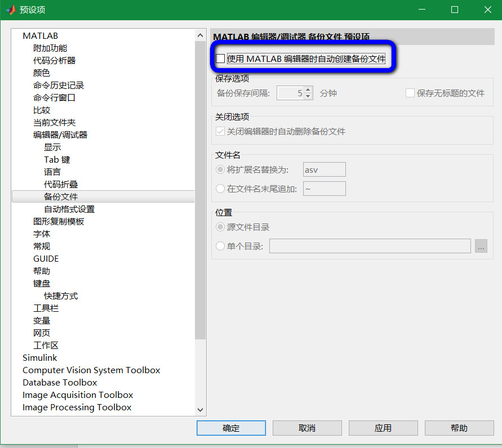Select the MATLAB root tree node
Screen dimensions: 502x448
[x=41, y=36]
